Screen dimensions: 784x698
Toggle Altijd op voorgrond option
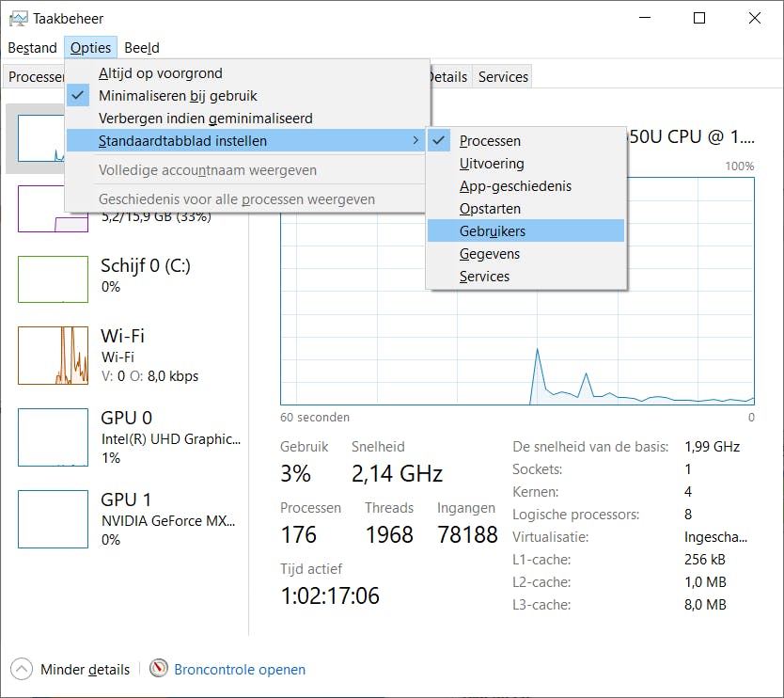160,73
